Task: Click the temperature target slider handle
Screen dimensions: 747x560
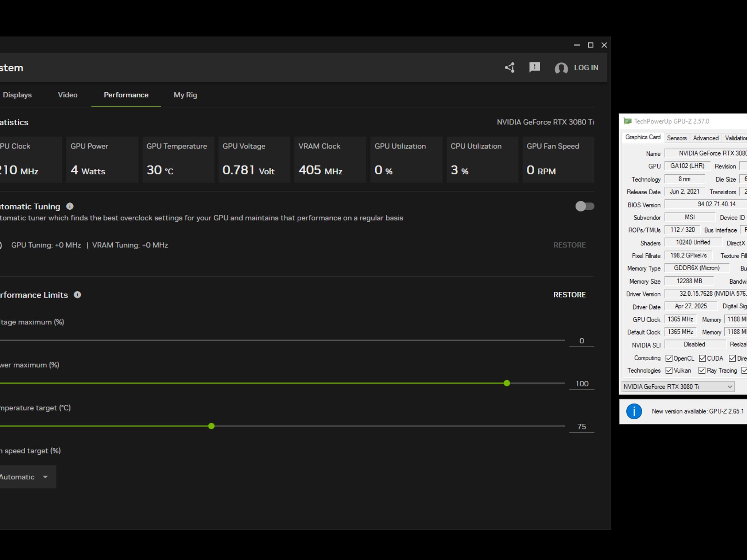Action: (x=211, y=426)
